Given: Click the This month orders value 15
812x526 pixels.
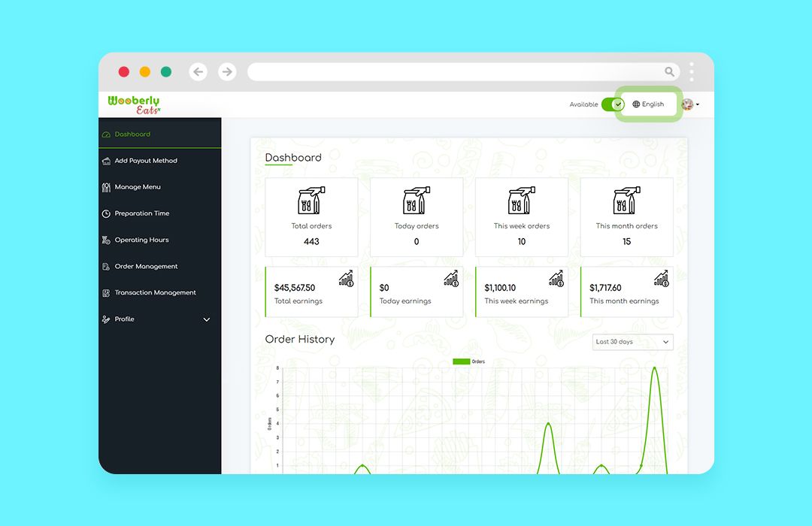Looking at the screenshot, I should click(x=626, y=242).
